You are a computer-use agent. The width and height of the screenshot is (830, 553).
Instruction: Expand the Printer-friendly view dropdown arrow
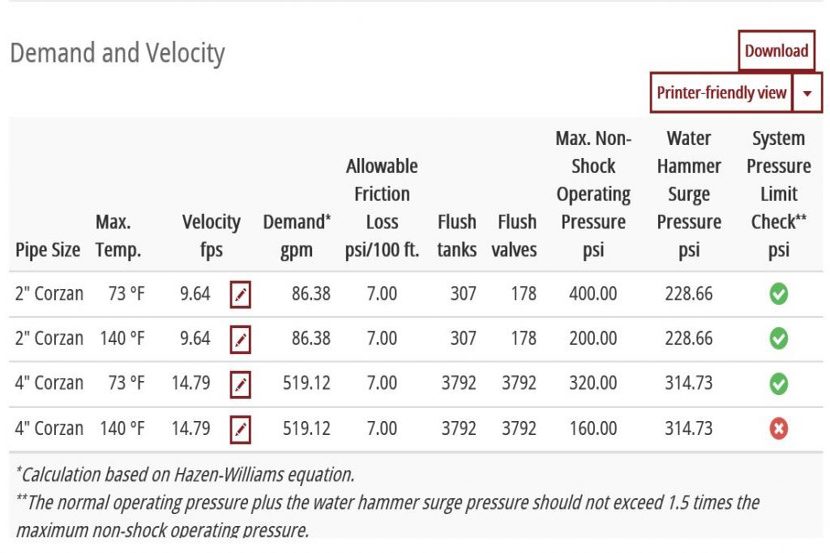808,93
